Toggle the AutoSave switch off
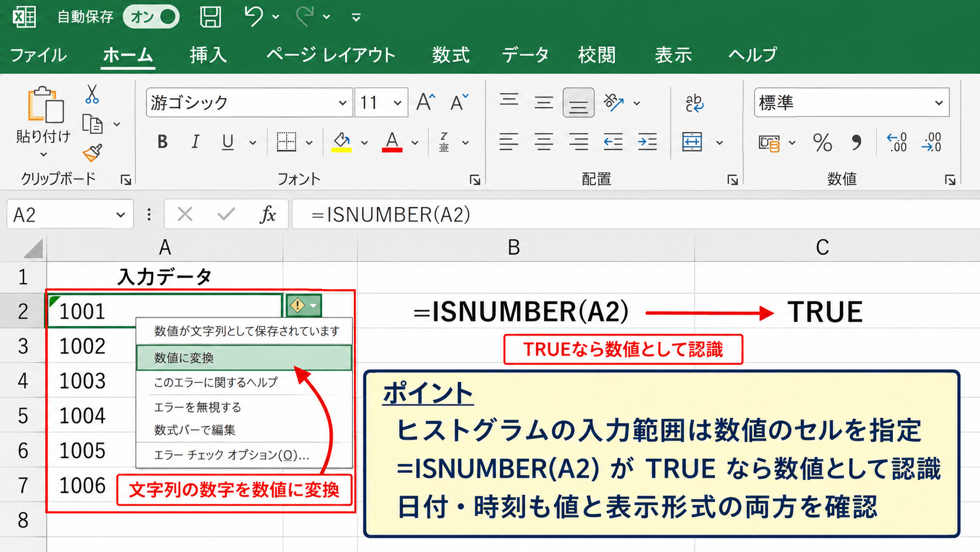 pos(151,16)
